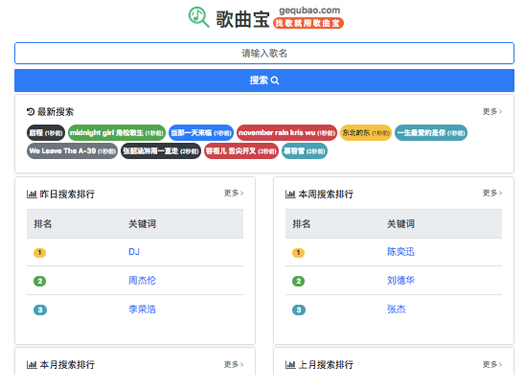The width and height of the screenshot is (523, 375).
Task: Click the gequbao.com domain text
Action: 310,10
